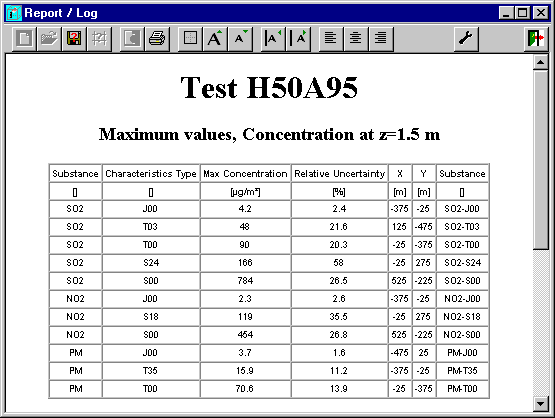This screenshot has width=555, height=418.
Task: Toggle table border frame icon
Action: (x=190, y=39)
